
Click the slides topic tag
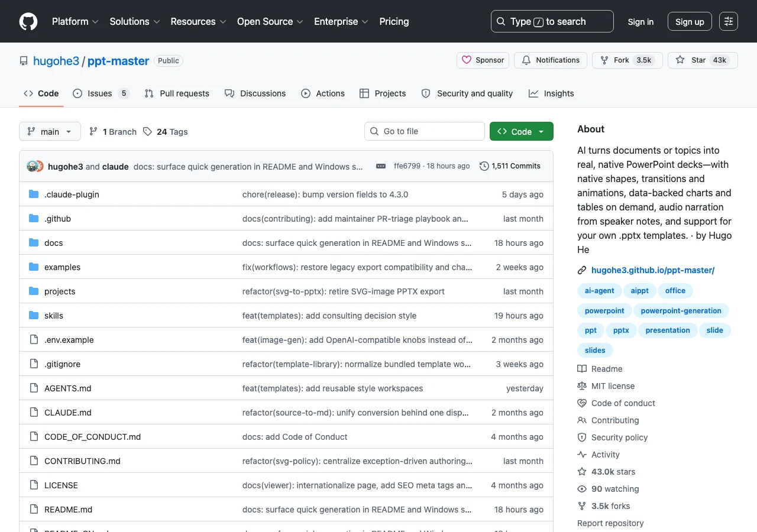(595, 350)
